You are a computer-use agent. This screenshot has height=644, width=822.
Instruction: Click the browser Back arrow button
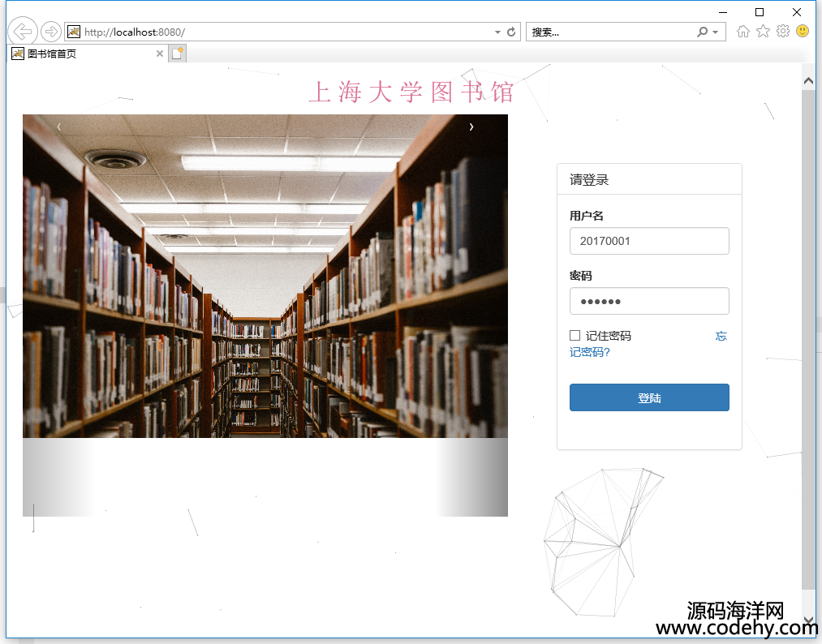(22, 32)
